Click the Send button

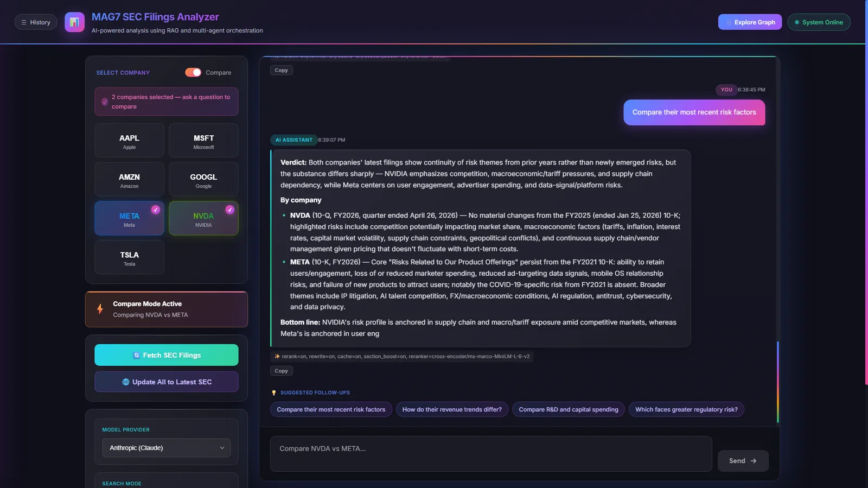743,461
